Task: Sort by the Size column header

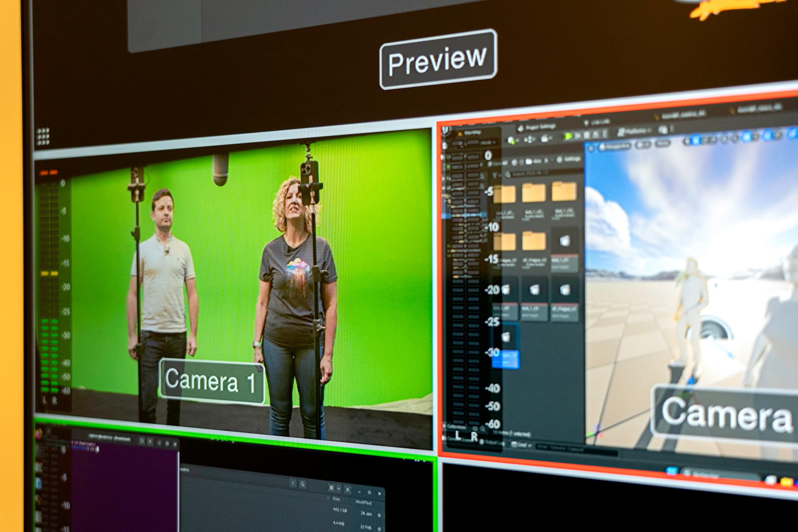Action: (336, 499)
